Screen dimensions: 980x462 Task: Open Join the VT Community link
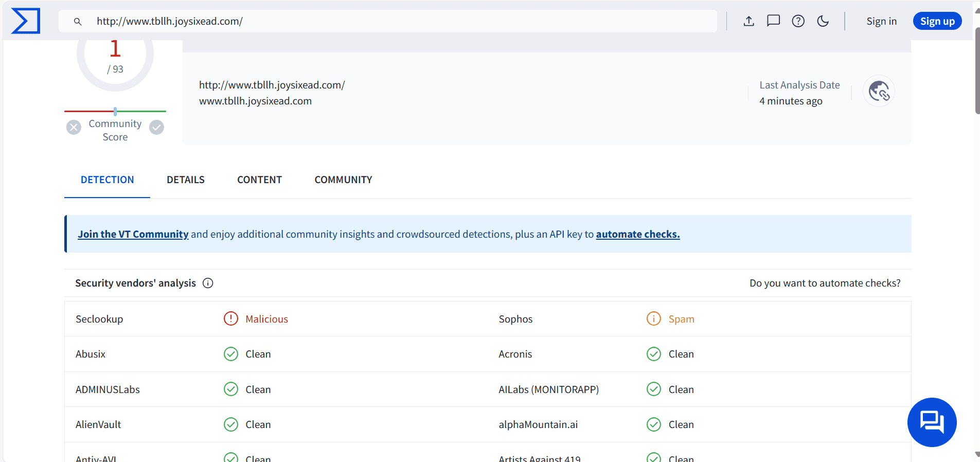click(x=133, y=234)
